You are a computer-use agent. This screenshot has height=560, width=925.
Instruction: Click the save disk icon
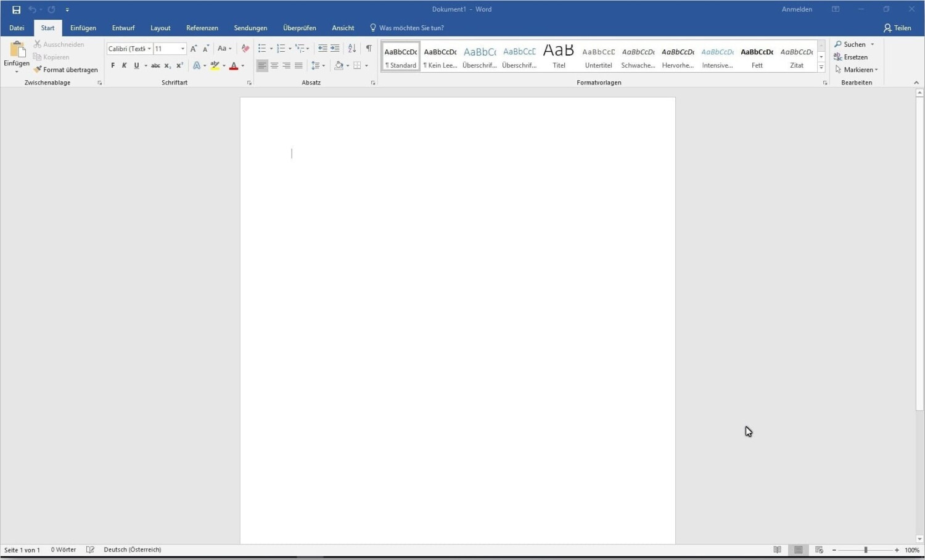coord(17,10)
